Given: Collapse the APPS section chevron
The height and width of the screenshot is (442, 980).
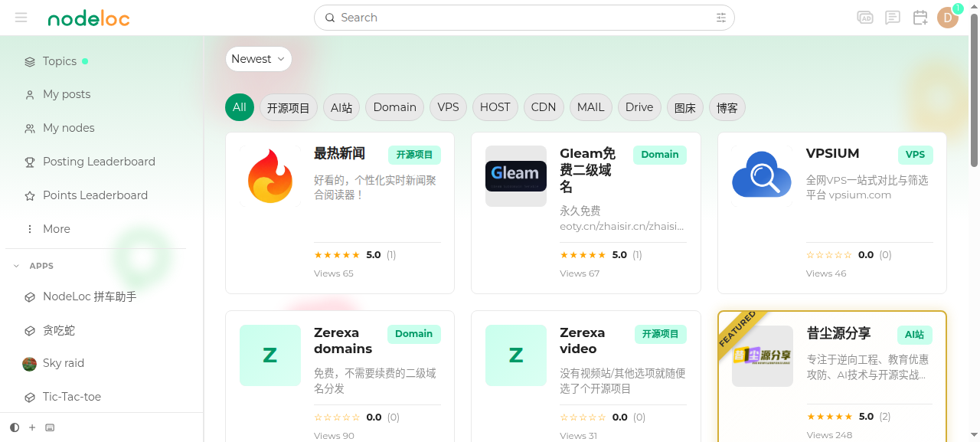Looking at the screenshot, I should (x=16, y=266).
